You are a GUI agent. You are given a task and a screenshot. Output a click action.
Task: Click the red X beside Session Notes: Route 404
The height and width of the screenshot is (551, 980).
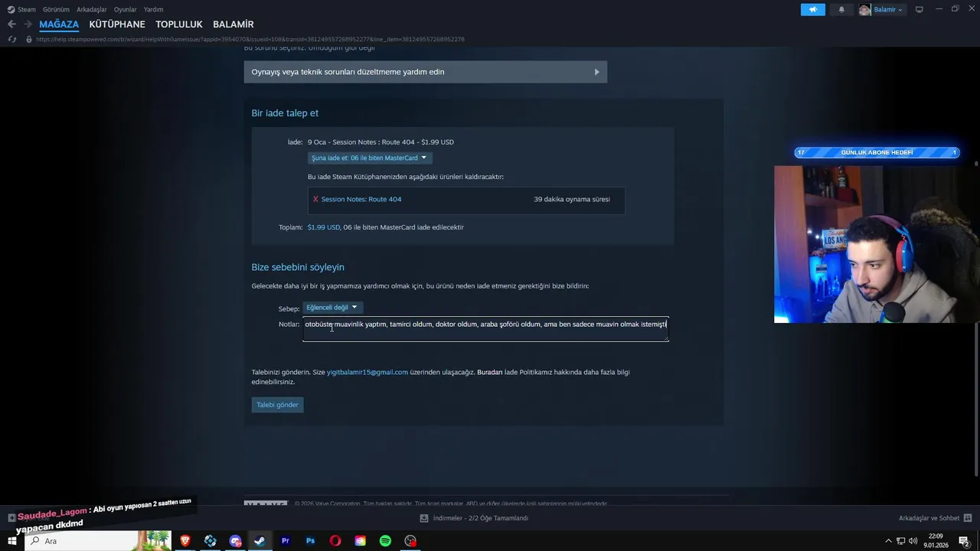coord(315,199)
